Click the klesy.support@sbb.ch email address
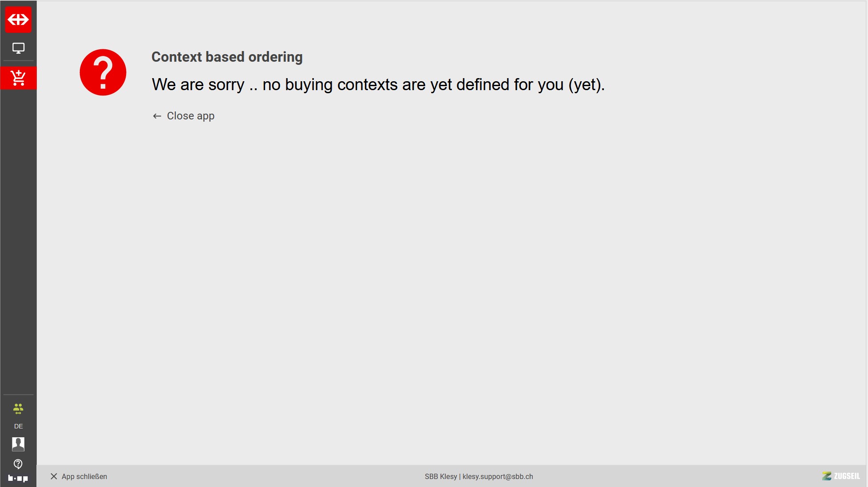 pyautogui.click(x=498, y=476)
